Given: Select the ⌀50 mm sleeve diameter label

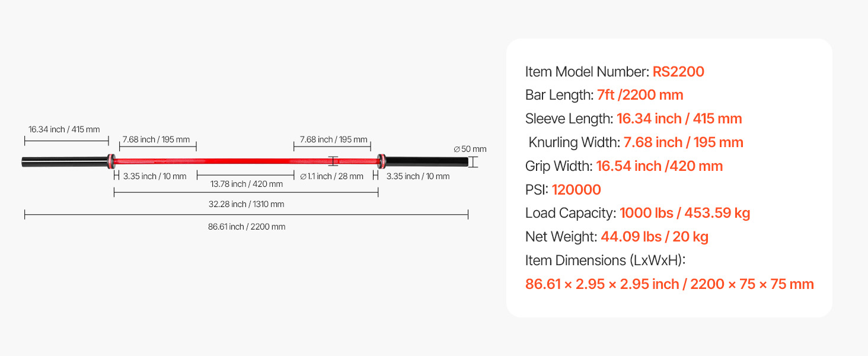Looking at the screenshot, I should [470, 149].
